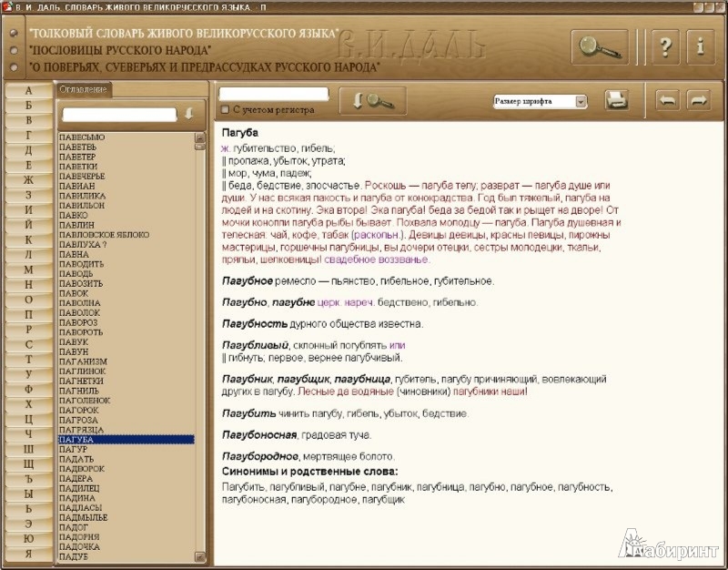Viewport: 728px width, 570px height.
Task: Select 'Пословицы русского народа' radio button
Action: pyautogui.click(x=14, y=50)
